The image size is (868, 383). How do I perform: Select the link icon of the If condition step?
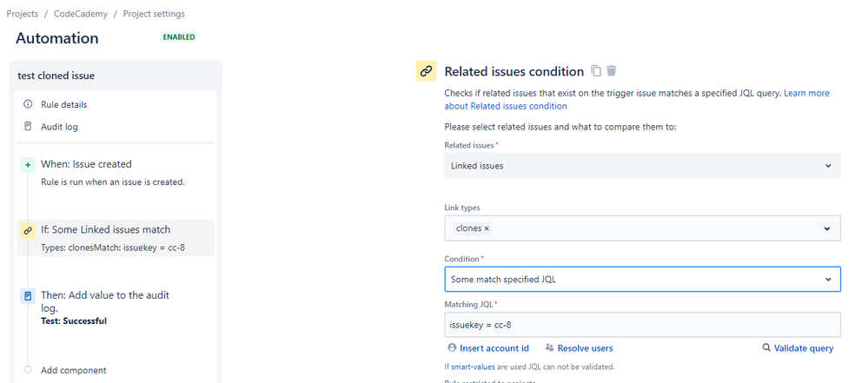(28, 230)
